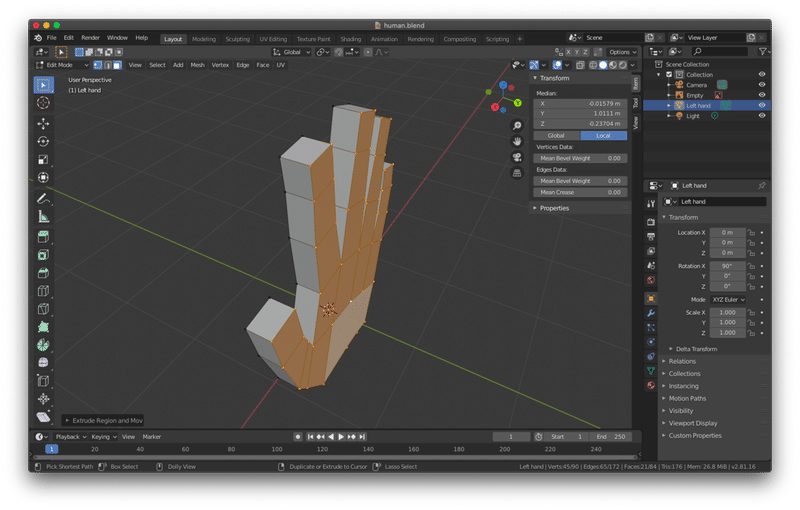Open the Render menu
The image size is (800, 510).
[90, 38]
